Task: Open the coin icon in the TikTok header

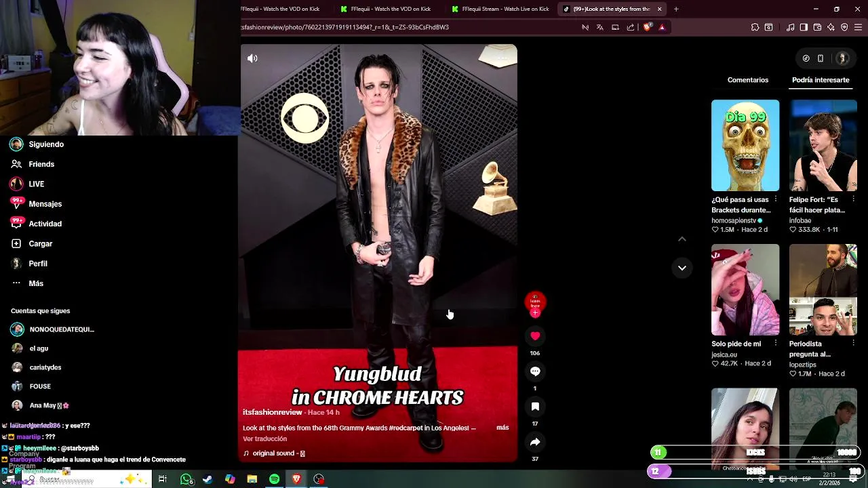Action: (x=806, y=58)
